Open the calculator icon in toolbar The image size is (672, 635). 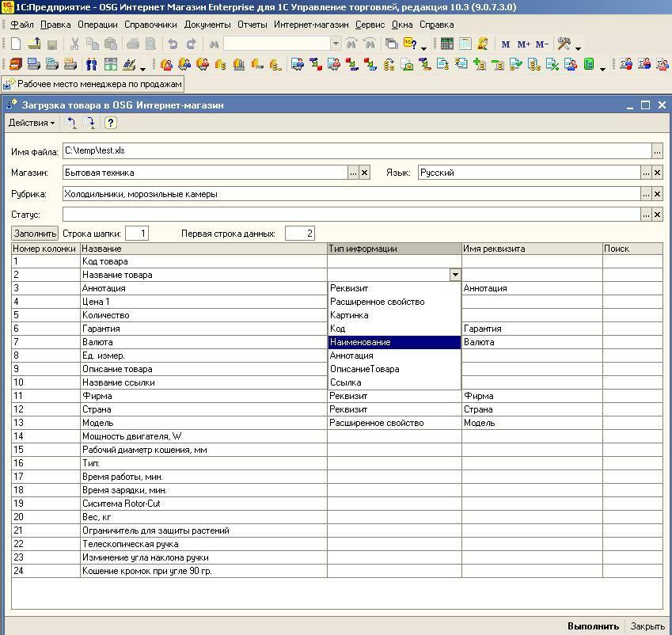coord(447,44)
